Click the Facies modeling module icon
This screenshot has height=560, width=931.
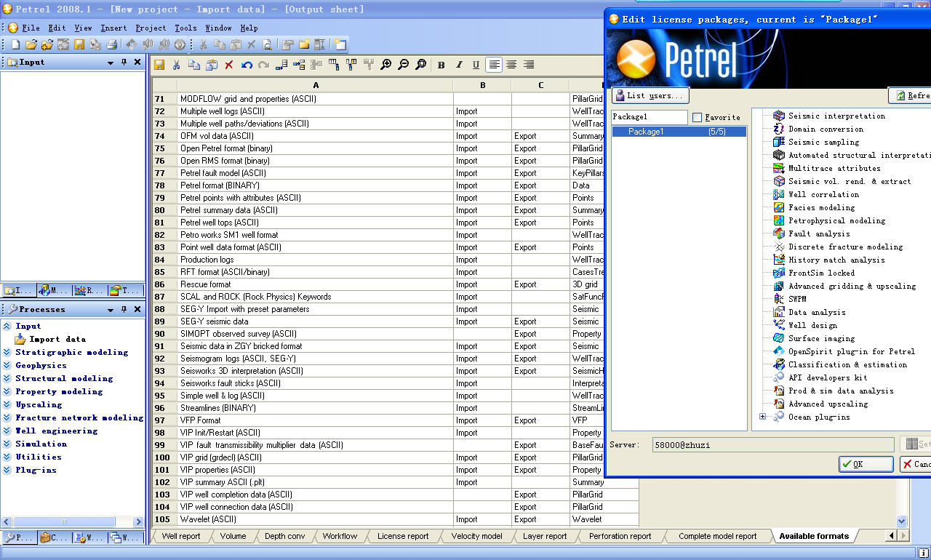click(x=779, y=207)
